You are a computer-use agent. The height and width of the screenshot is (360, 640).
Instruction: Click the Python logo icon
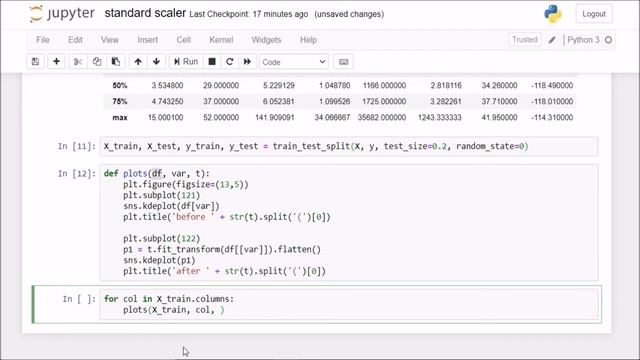pyautogui.click(x=553, y=14)
